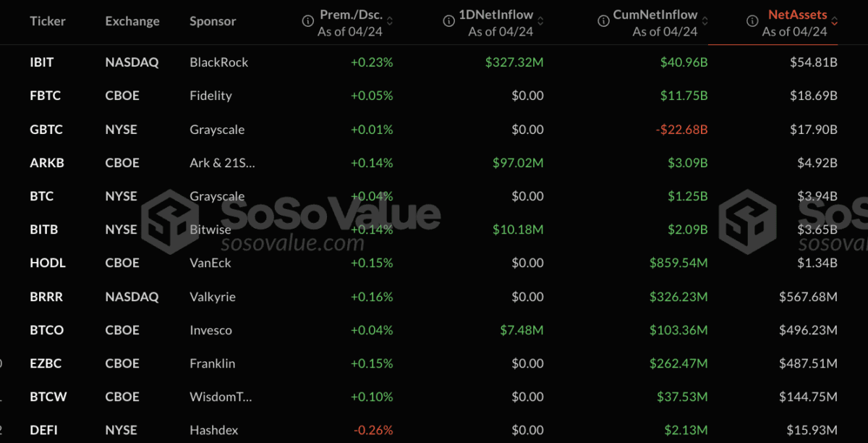Select the Exchange column header
The height and width of the screenshot is (443, 868).
(x=132, y=21)
